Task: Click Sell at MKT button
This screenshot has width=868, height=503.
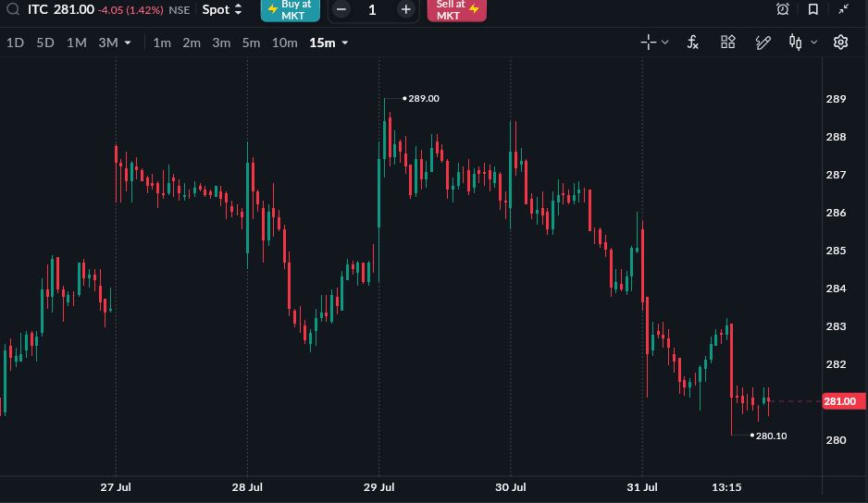Action: [457, 10]
